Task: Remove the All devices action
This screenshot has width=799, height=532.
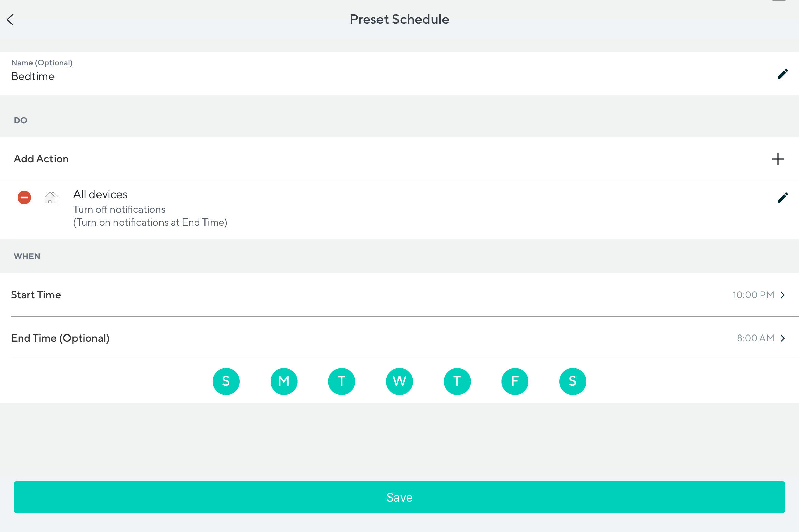Action: 24,198
